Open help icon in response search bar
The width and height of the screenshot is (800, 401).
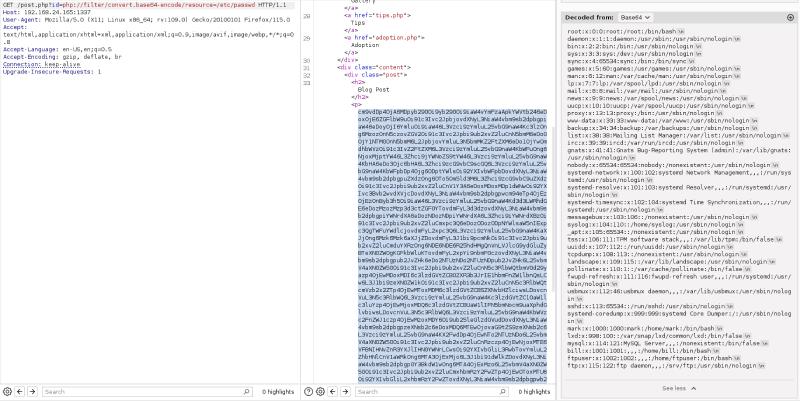(309, 391)
